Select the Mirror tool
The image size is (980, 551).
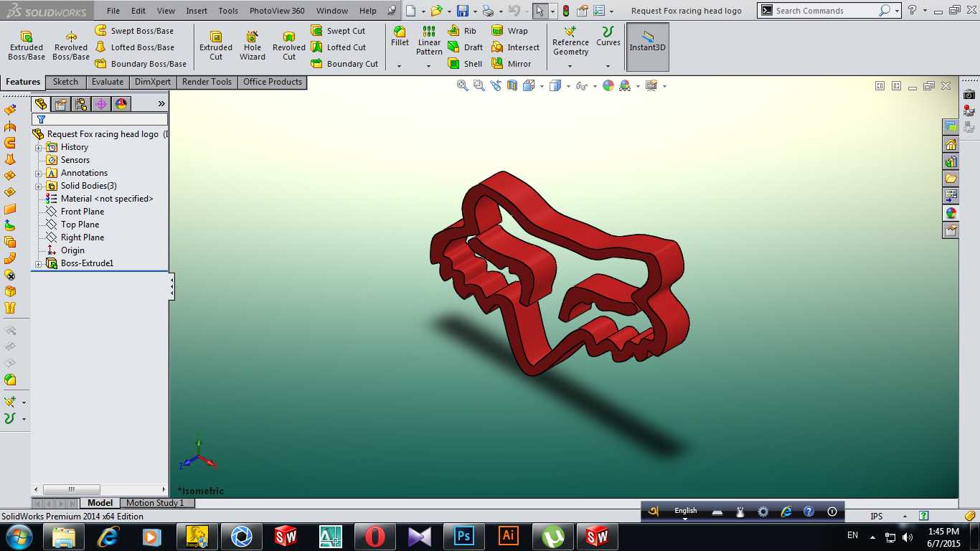point(511,64)
